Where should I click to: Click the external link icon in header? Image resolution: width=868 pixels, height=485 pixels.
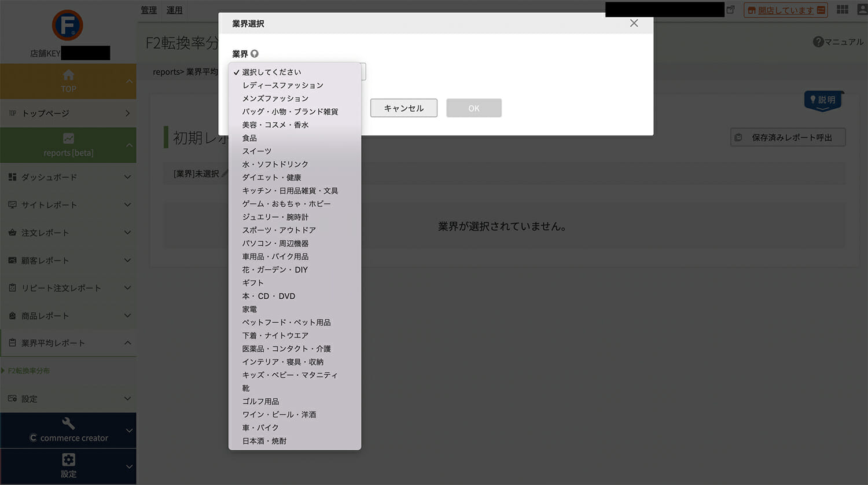(x=731, y=10)
